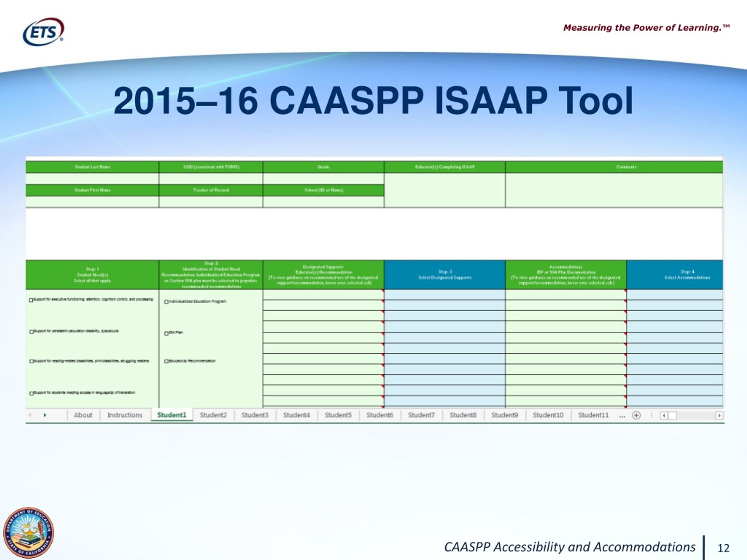Viewport: 747px width, 560px height.
Task: Click the first Step 4 Select Accommodations cell
Action: [x=675, y=295]
